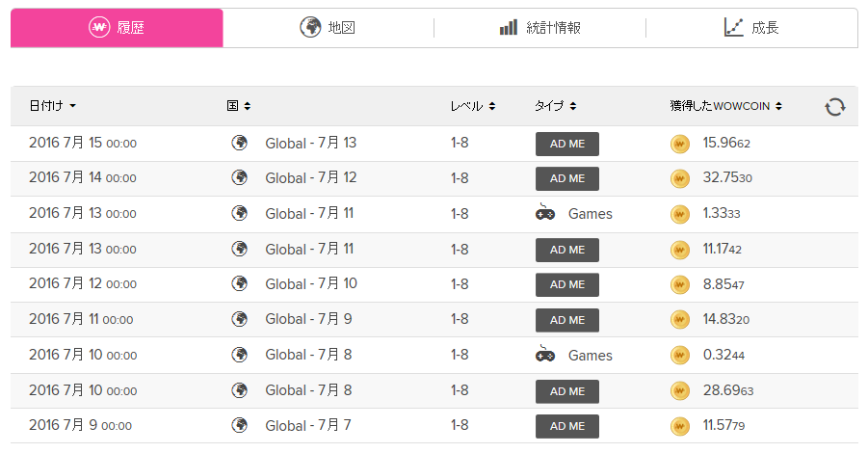The width and height of the screenshot is (868, 453).
Task: Select date 2016 7月 15 00:00
Action: pyautogui.click(x=83, y=143)
